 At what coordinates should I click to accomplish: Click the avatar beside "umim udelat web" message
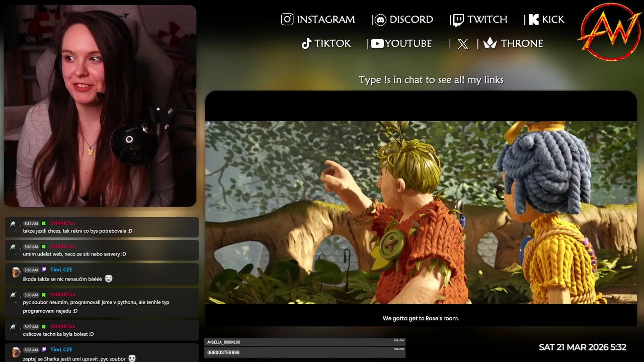15,248
